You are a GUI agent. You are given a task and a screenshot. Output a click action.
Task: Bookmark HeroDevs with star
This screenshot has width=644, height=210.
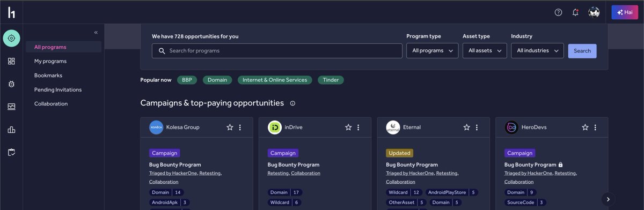pyautogui.click(x=585, y=127)
